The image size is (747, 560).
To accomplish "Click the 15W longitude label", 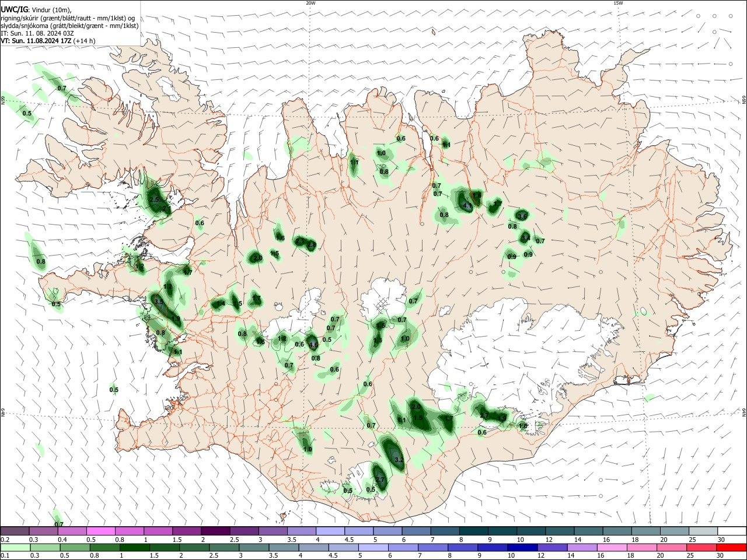I will (x=618, y=3).
